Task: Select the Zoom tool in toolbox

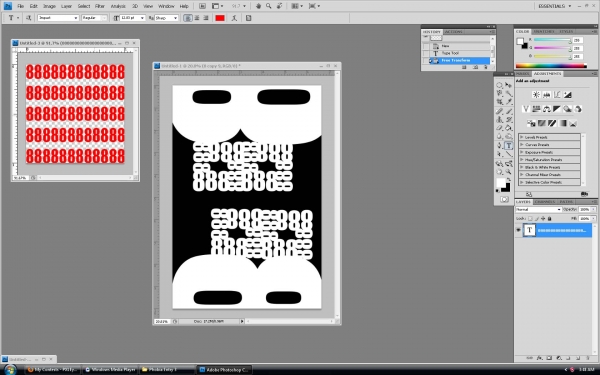Action: pos(509,172)
